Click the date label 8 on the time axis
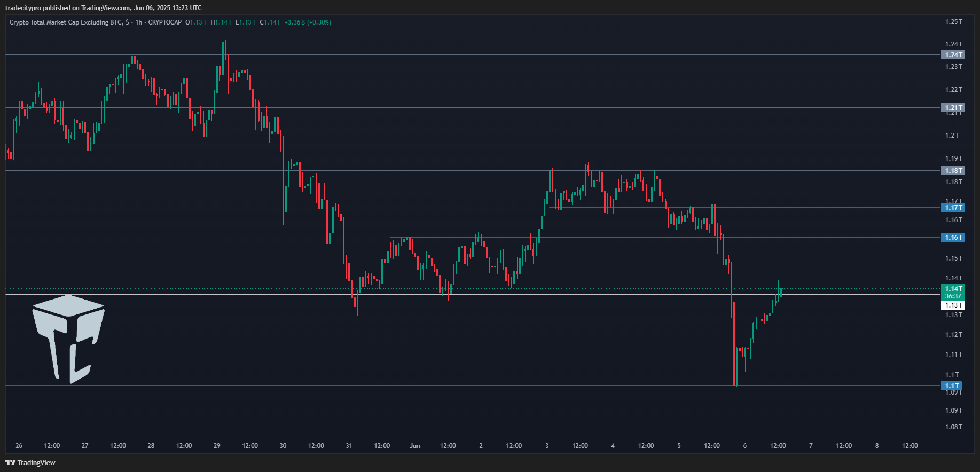Viewport: 980px width, 472px height. tap(877, 446)
